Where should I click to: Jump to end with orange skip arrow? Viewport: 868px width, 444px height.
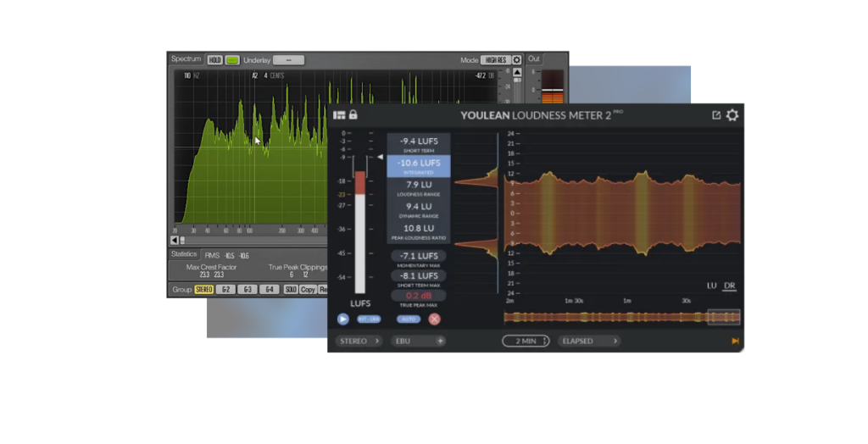click(x=735, y=341)
